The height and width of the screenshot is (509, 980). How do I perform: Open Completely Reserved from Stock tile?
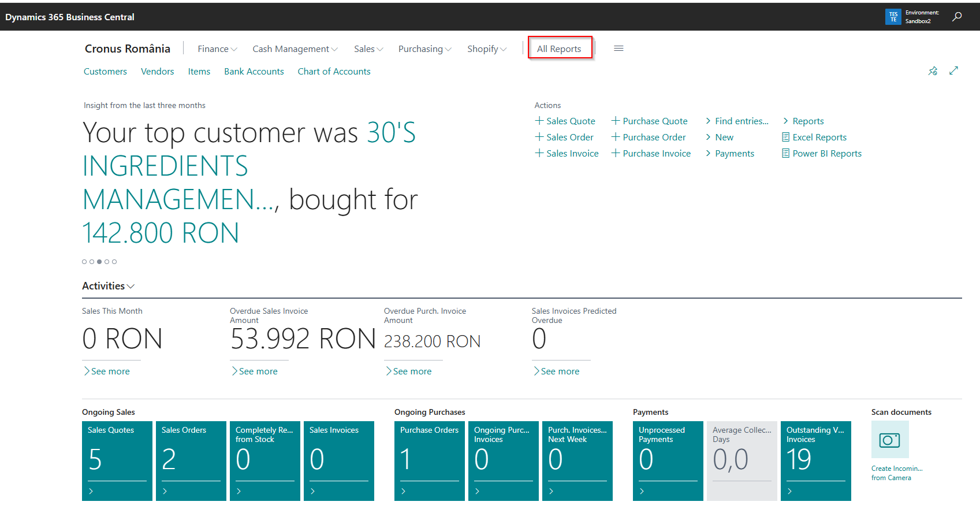point(265,461)
